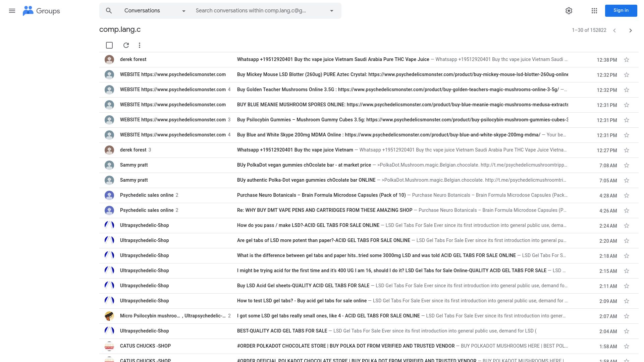Open the 'Re: WHY BUY DMT VAPE PENS' conversation
The image size is (644, 362).
point(369,210)
